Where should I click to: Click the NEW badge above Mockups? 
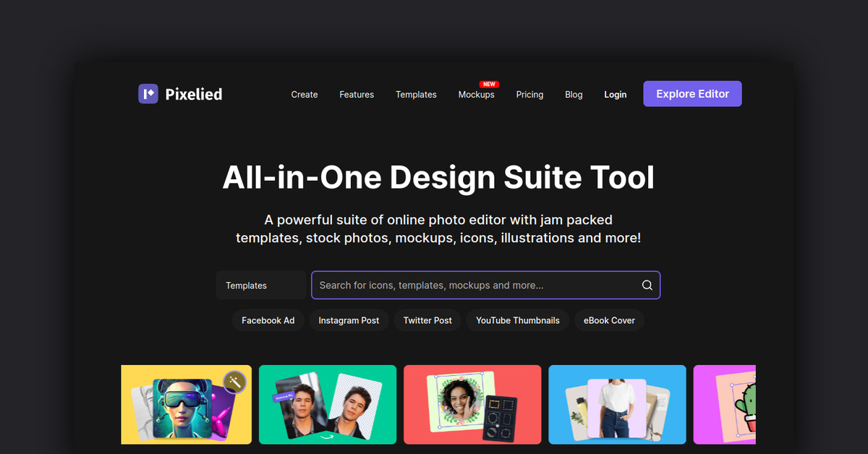pyautogui.click(x=488, y=84)
